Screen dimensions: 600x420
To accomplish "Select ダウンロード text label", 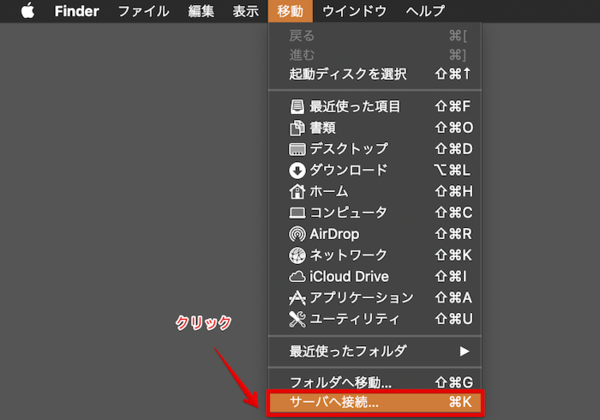I will (x=349, y=170).
